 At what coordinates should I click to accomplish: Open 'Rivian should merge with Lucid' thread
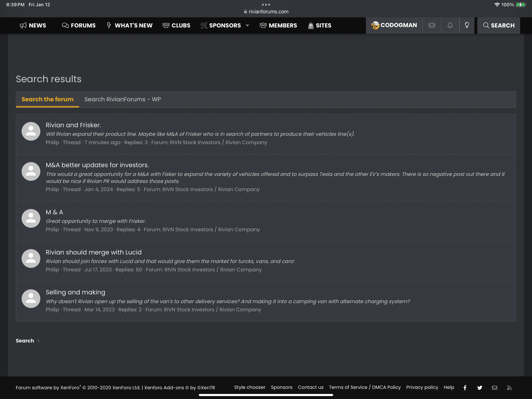93,252
